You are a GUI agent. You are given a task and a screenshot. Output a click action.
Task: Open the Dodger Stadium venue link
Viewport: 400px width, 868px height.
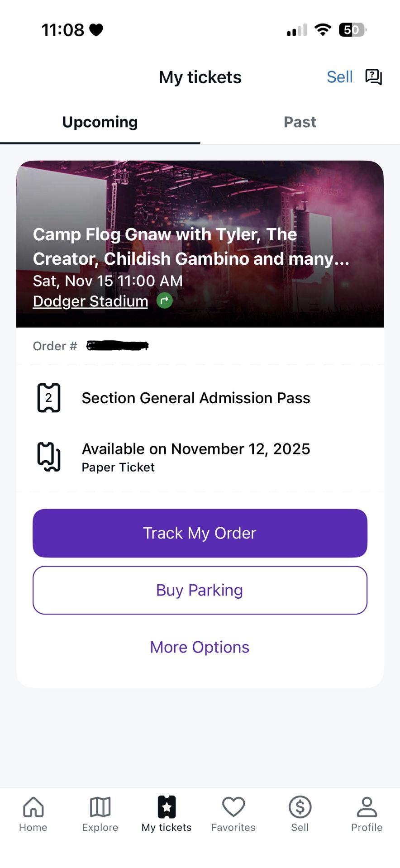[x=90, y=301]
